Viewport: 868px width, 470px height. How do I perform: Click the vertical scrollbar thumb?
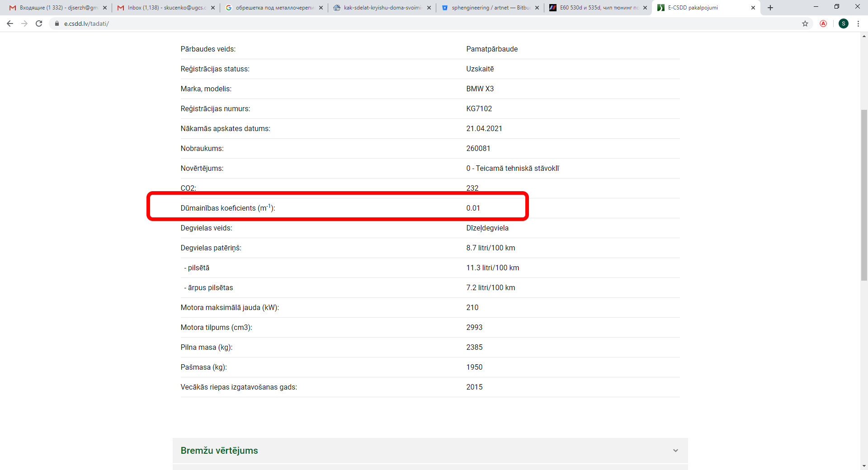point(864,195)
